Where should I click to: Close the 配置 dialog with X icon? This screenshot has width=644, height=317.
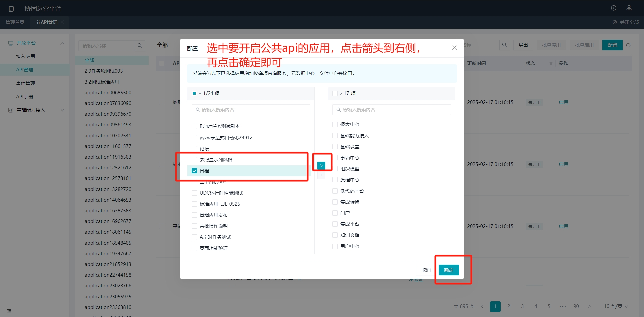coord(454,48)
